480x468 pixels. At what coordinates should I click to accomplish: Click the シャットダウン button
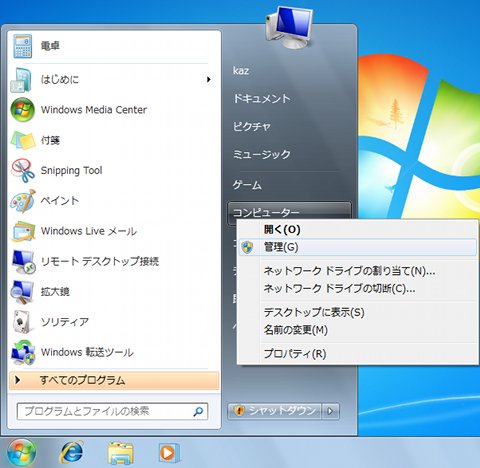click(274, 411)
